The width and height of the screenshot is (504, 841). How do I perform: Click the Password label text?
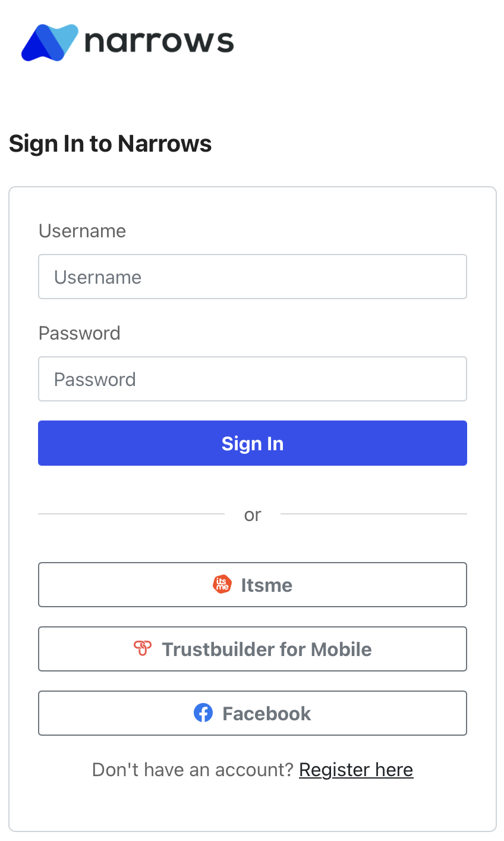(x=79, y=333)
